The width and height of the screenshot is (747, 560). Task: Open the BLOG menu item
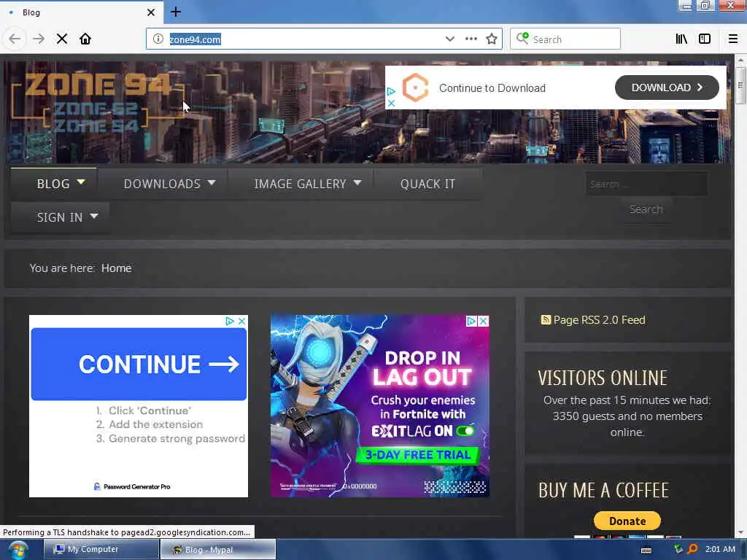pos(53,184)
